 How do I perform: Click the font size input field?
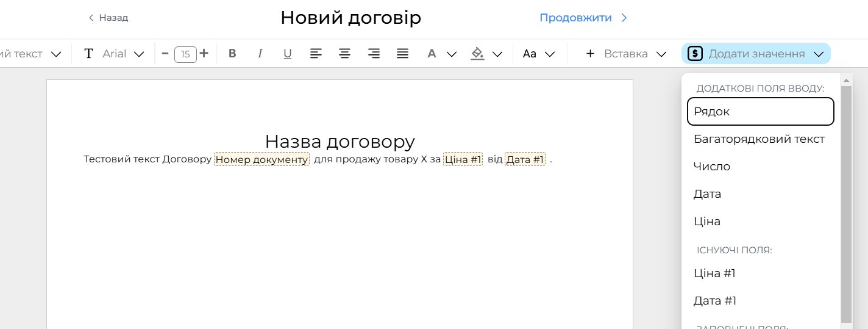pyautogui.click(x=185, y=54)
